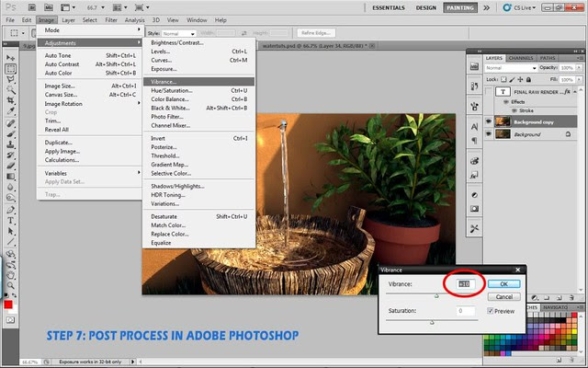Open the Filter menu
This screenshot has width=588, height=368.
tap(111, 20)
